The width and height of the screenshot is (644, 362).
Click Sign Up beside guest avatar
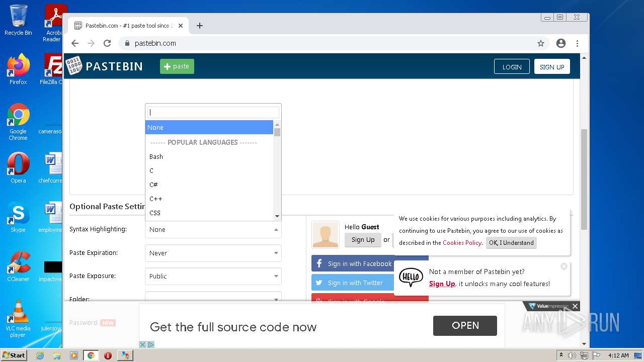point(363,240)
